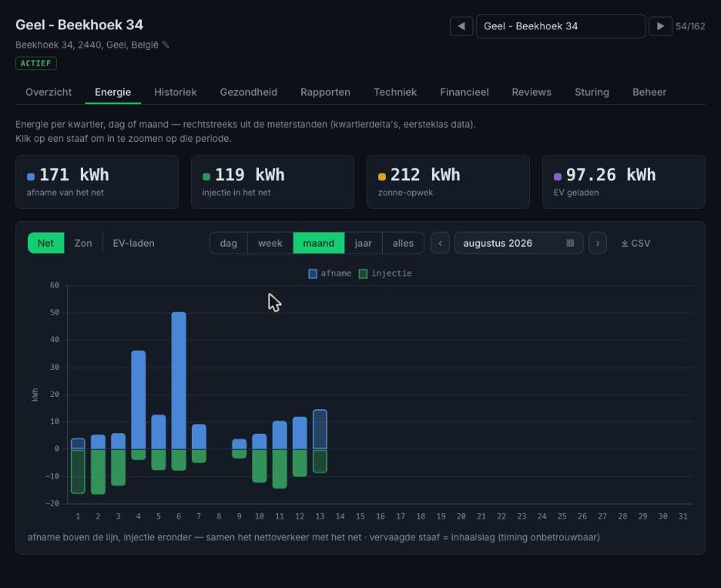Switch to the Beheer tab
This screenshot has height=588, width=721.
point(649,92)
